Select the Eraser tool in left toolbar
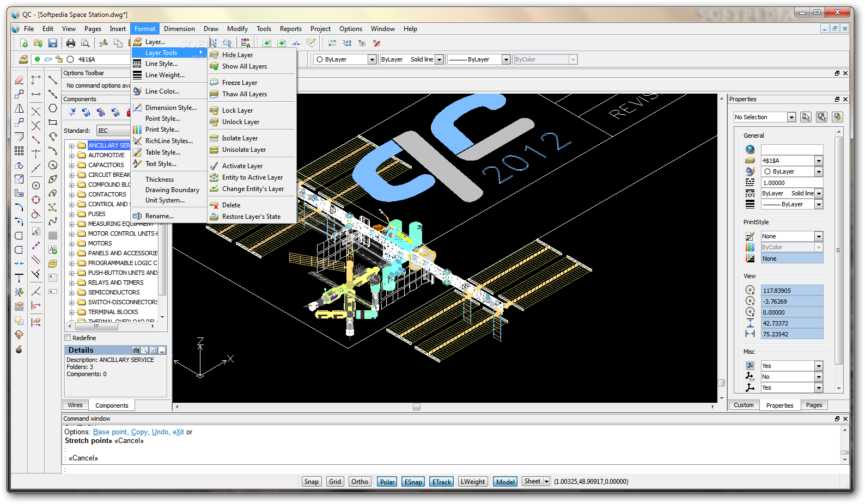Screen dimensions: 865x504 pos(19,80)
